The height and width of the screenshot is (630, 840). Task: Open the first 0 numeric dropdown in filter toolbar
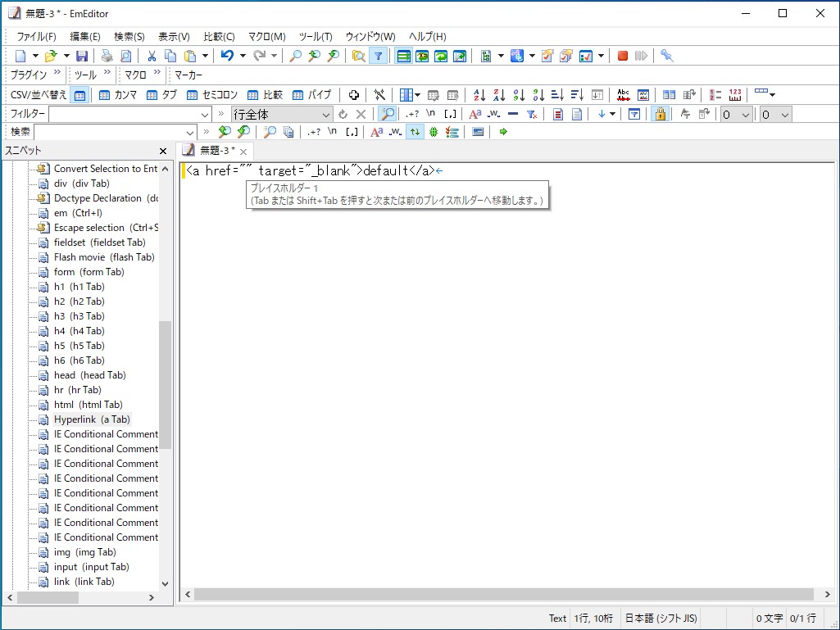click(x=745, y=115)
